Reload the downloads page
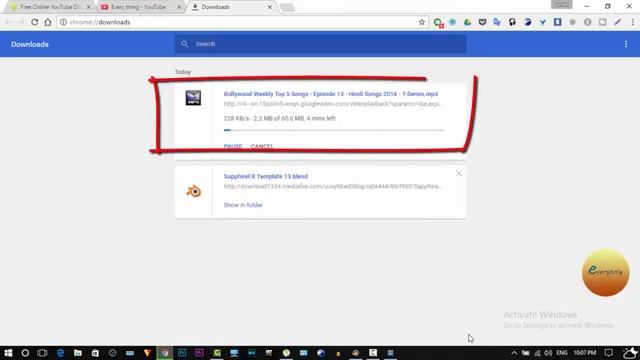The image size is (640, 360). point(35,22)
